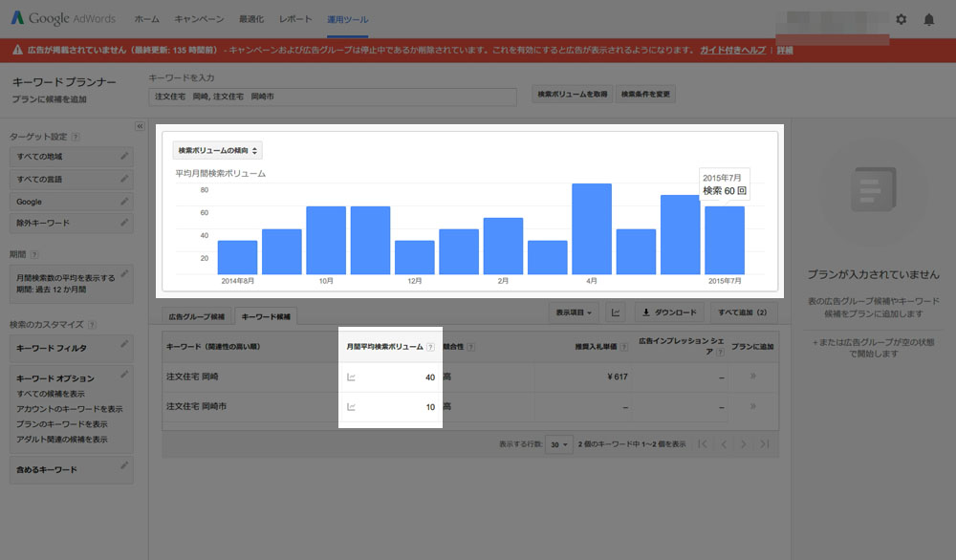Edit the すべての言語 language target
This screenshot has height=560, width=956.
pyautogui.click(x=124, y=179)
